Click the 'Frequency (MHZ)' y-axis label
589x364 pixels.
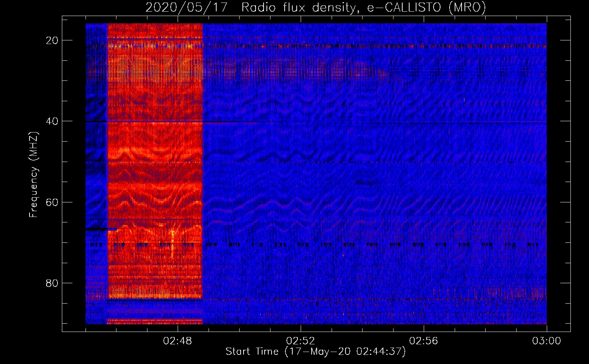point(33,175)
